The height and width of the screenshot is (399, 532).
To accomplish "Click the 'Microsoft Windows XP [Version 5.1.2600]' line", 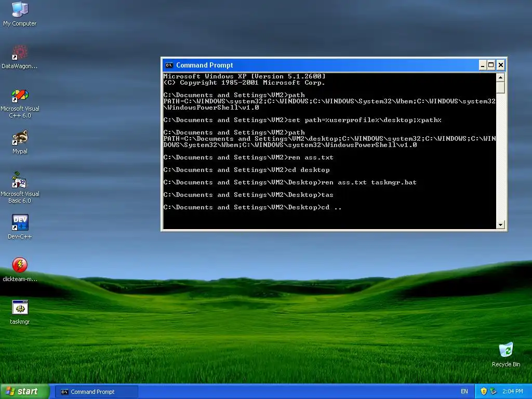I will tap(244, 76).
